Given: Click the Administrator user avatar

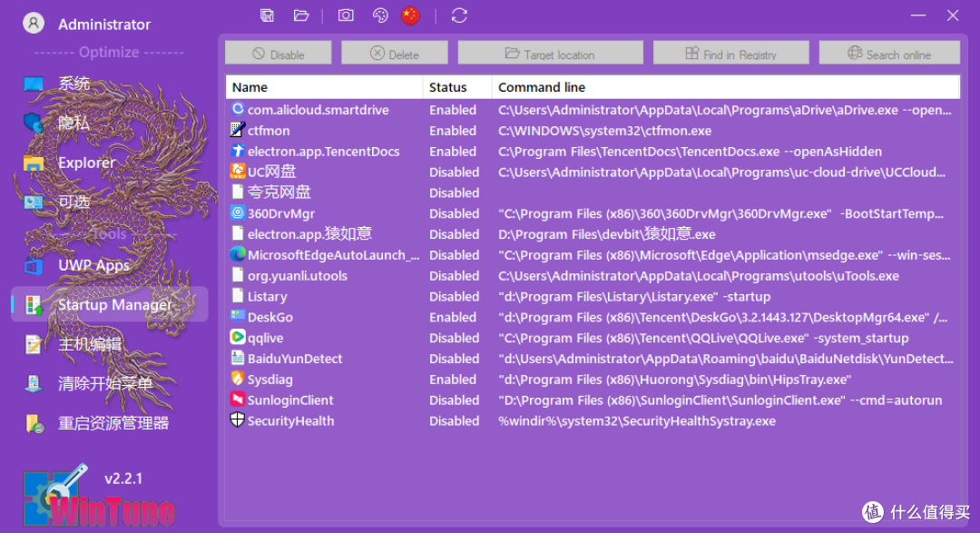Looking at the screenshot, I should [34, 24].
